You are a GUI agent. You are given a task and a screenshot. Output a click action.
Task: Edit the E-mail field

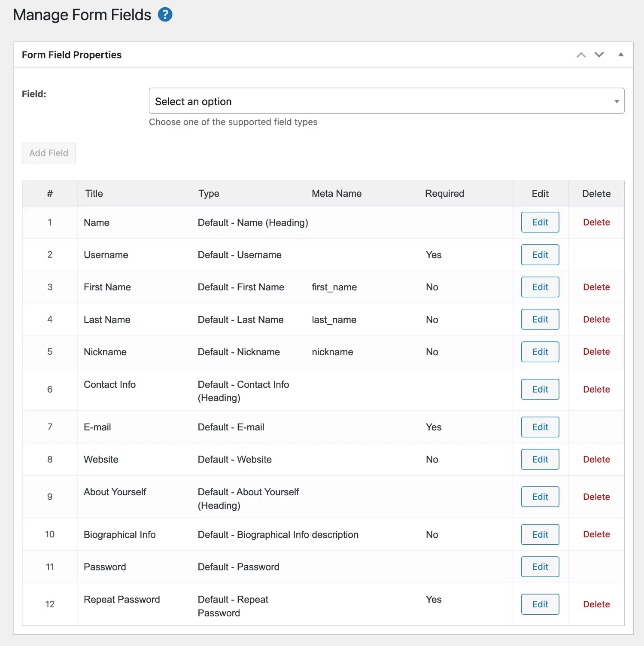tap(540, 427)
